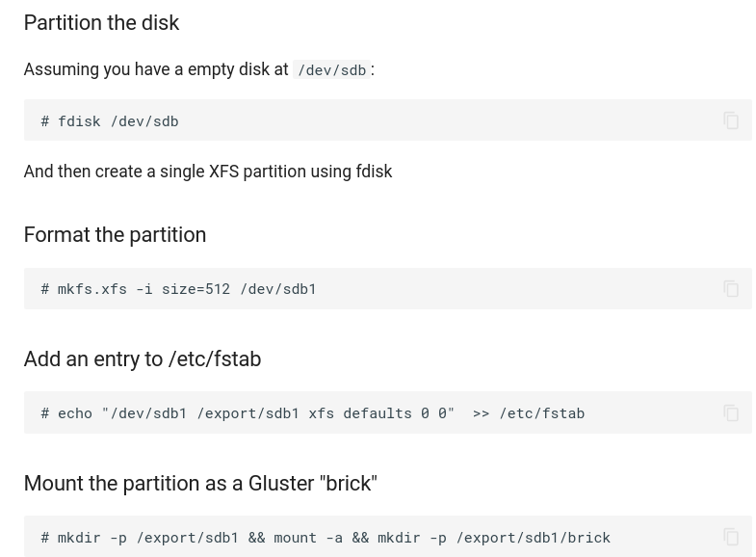Viewport: 756px width, 557px height.
Task: Click the "Partition the disk" heading
Action: (101, 23)
